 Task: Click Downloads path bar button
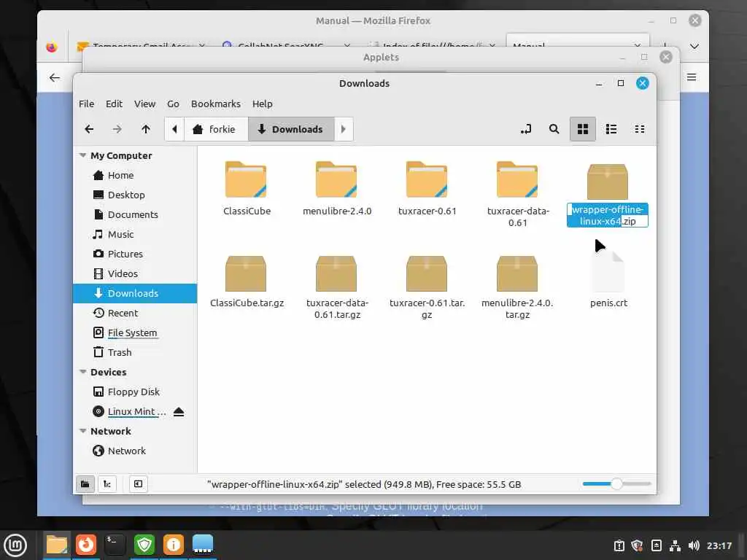[291, 129]
